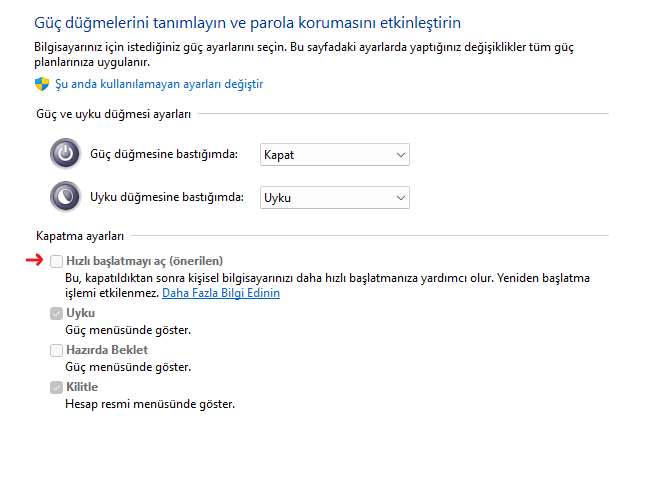Screen dimensions: 664x500
Task: Click 'Güç menüsünde göster.' under Hazırda Beklet
Action: [x=128, y=367]
